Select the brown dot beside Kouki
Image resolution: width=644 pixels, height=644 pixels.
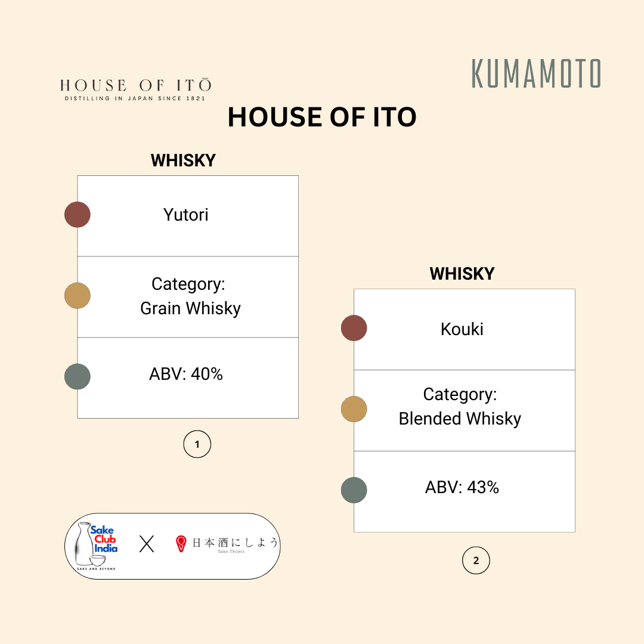pyautogui.click(x=354, y=328)
